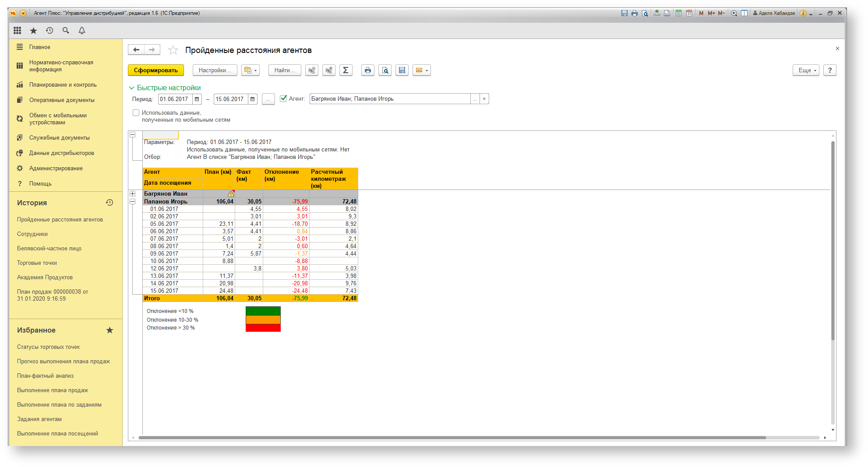Open the Еще dropdown menu

806,70
